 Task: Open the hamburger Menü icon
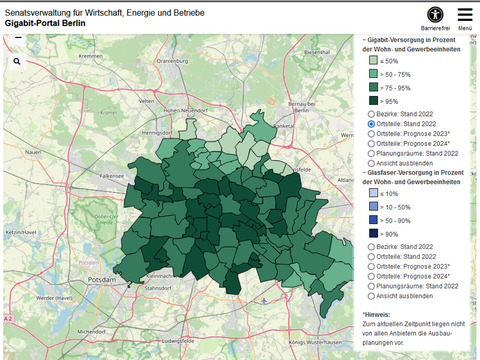(x=465, y=15)
